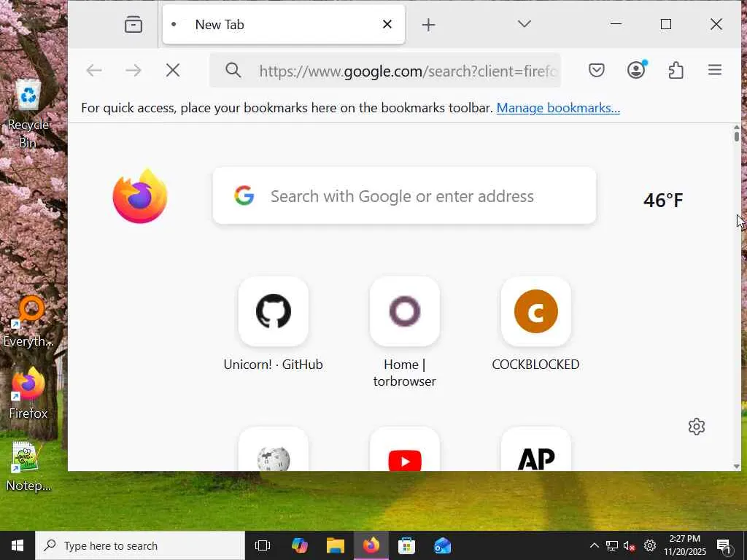
Task: Open the Windows Start menu
Action: (18, 545)
